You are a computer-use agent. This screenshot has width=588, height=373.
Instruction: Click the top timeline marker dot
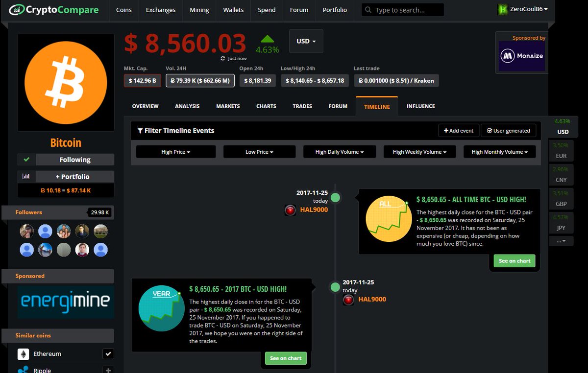(x=335, y=198)
